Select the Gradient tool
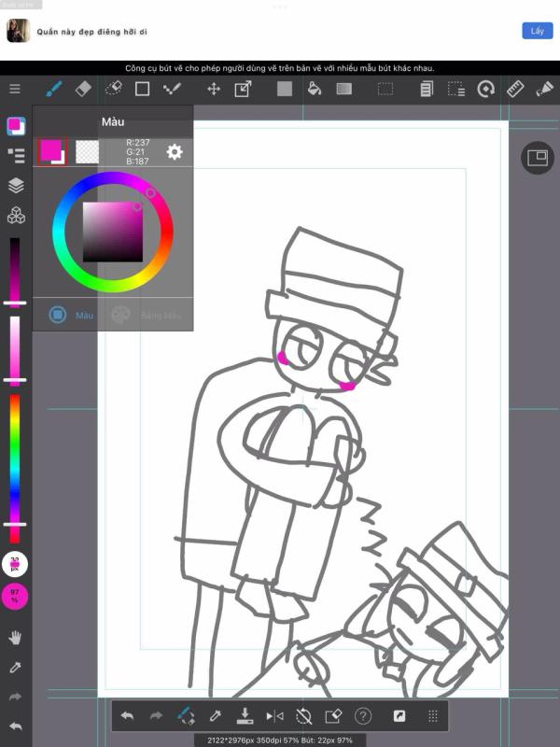 click(343, 89)
